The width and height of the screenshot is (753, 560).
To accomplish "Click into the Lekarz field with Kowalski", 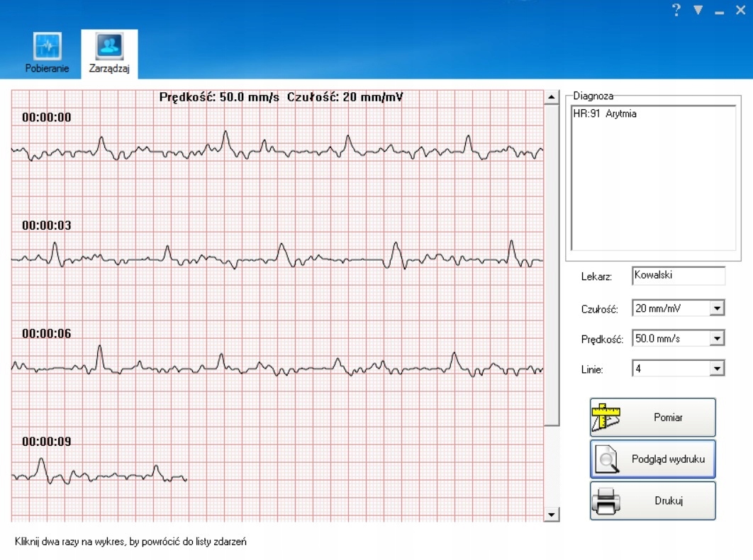I will (x=678, y=276).
